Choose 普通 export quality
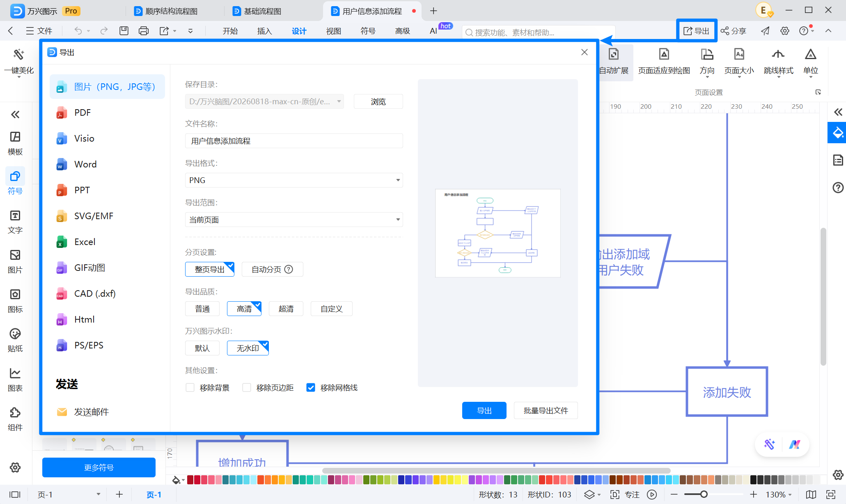The image size is (846, 504). coord(202,309)
